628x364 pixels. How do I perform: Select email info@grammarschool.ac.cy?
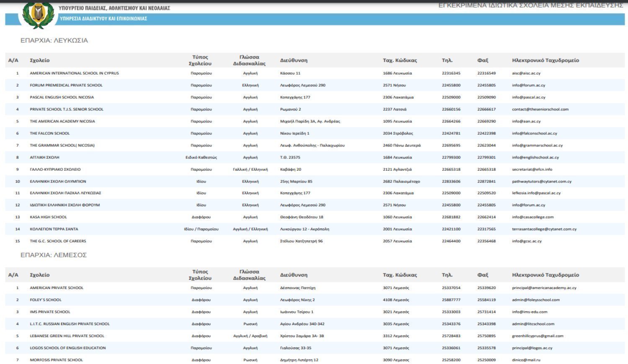pos(538,146)
